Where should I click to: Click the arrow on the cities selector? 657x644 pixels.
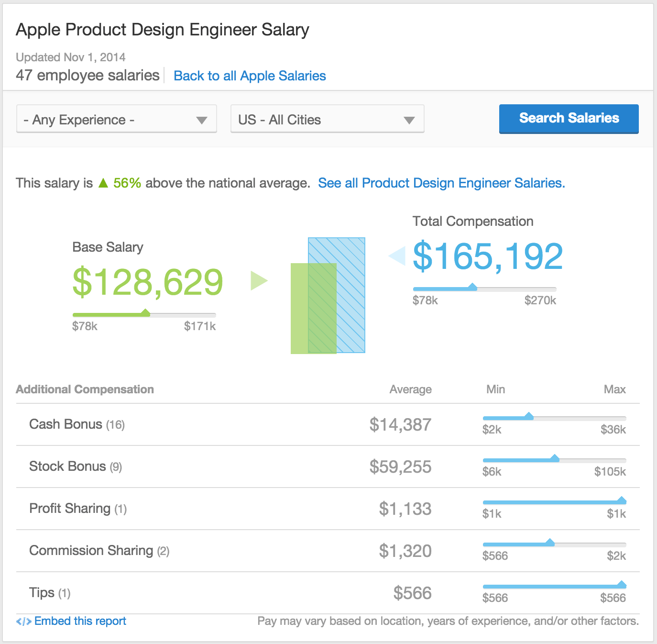(409, 121)
